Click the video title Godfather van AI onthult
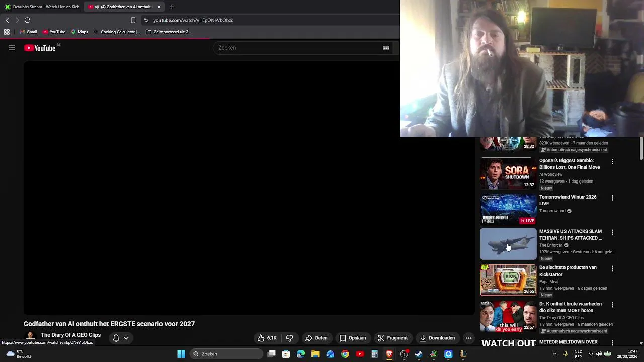This screenshot has width=644, height=362. pos(109,324)
